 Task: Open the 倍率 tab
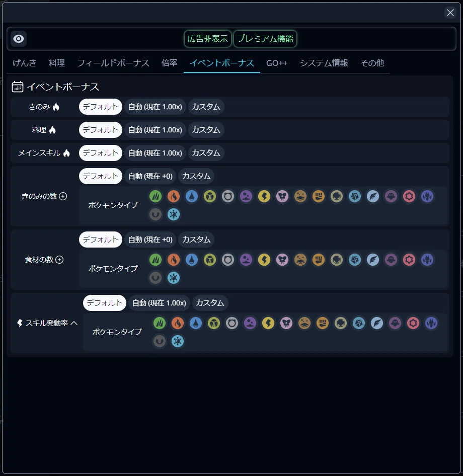click(170, 63)
